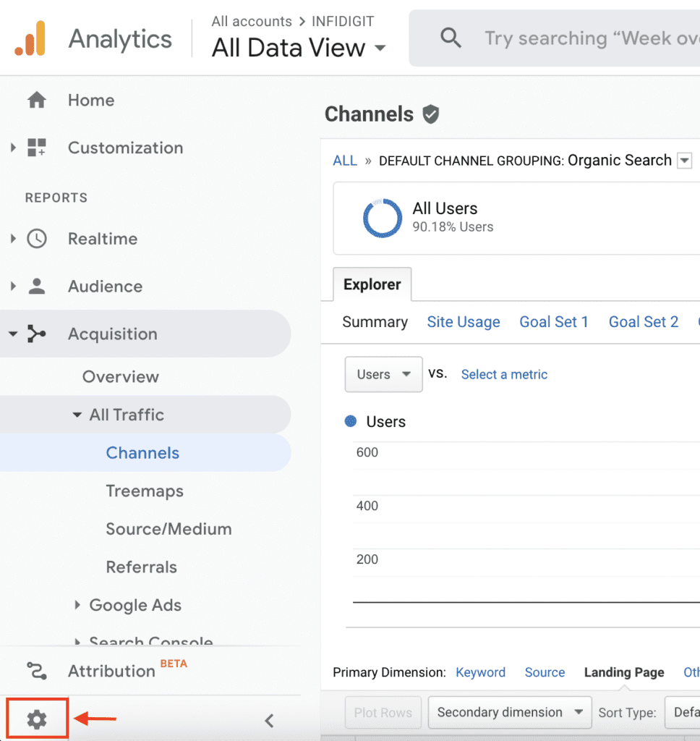Click the Customization sidebar icon

(36, 148)
